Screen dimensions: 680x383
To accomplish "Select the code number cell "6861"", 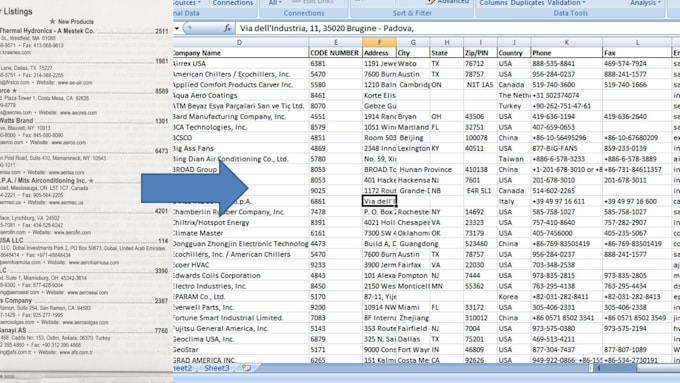I will 336,201.
